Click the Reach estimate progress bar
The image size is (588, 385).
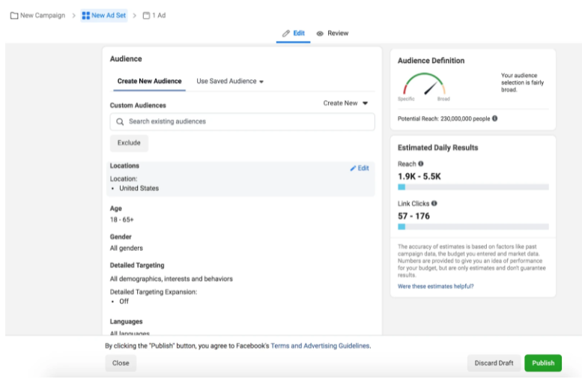pos(473,187)
